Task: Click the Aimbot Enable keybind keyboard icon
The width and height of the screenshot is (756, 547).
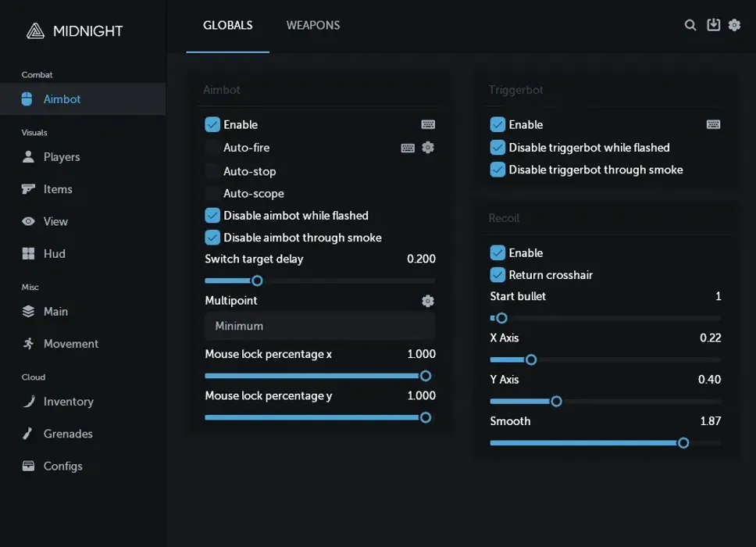Action: 428,124
